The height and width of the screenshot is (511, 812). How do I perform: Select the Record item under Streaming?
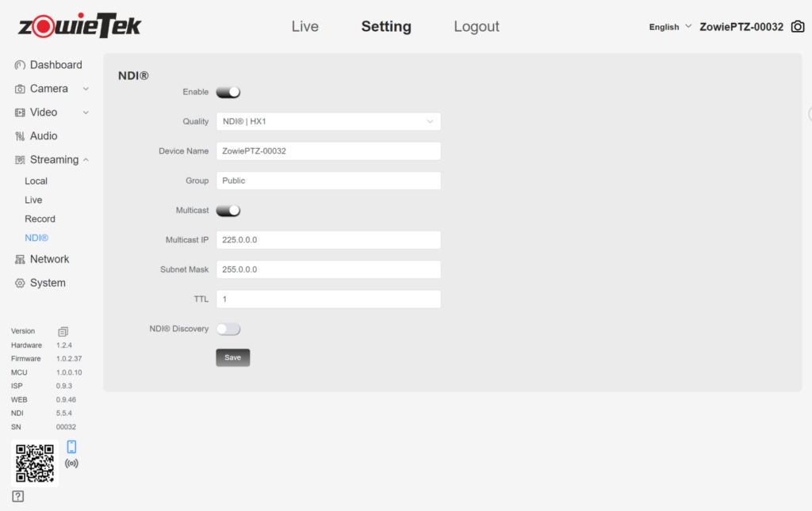click(x=40, y=219)
